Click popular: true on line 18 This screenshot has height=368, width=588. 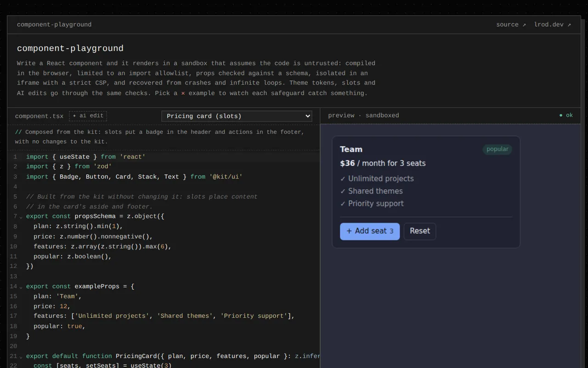59,326
